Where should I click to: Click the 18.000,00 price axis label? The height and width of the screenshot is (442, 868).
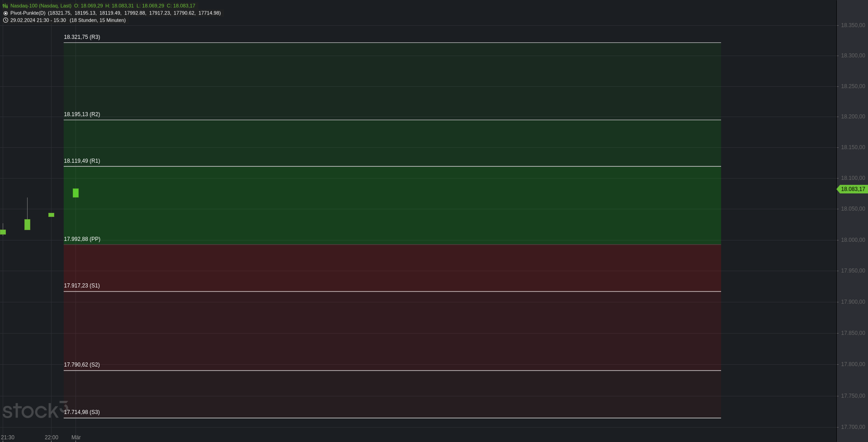[x=853, y=240]
